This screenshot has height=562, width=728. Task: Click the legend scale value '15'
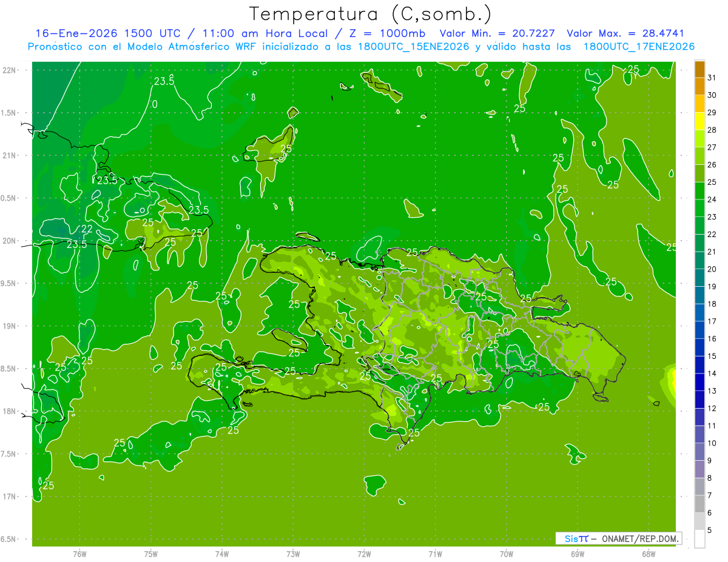712,356
